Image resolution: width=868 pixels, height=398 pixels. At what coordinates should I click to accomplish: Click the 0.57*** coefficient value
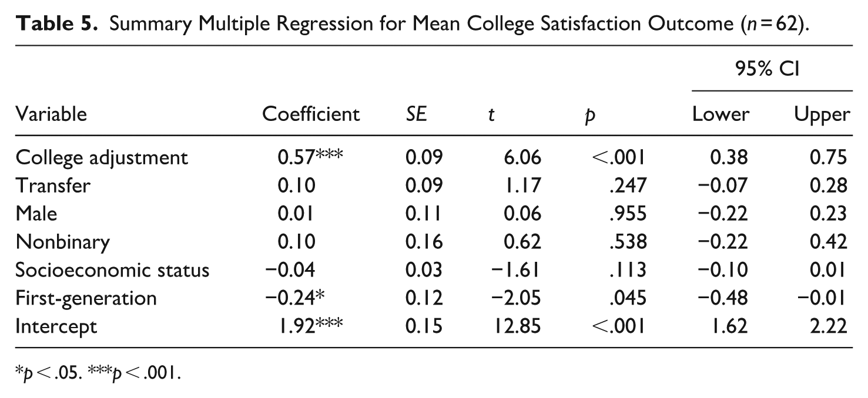point(310,157)
